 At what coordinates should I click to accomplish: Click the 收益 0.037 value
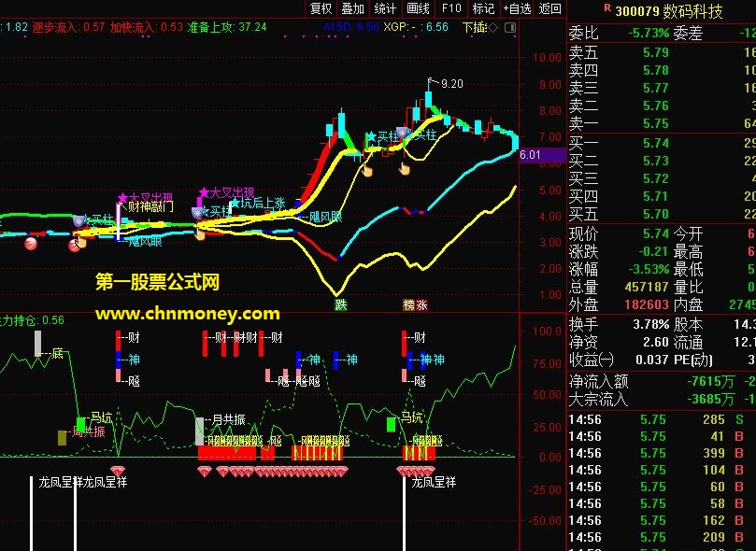tap(652, 360)
